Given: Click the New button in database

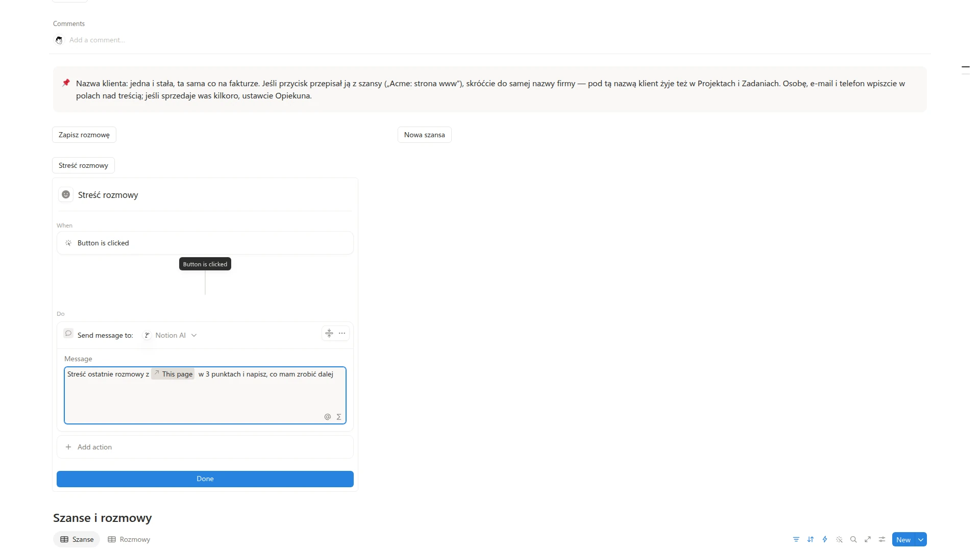Looking at the screenshot, I should [x=903, y=539].
